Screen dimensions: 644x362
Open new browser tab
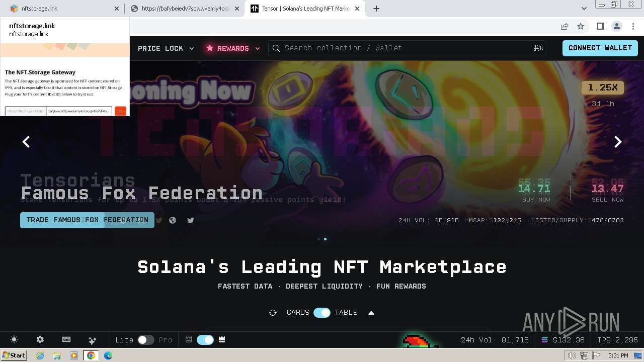376,9
